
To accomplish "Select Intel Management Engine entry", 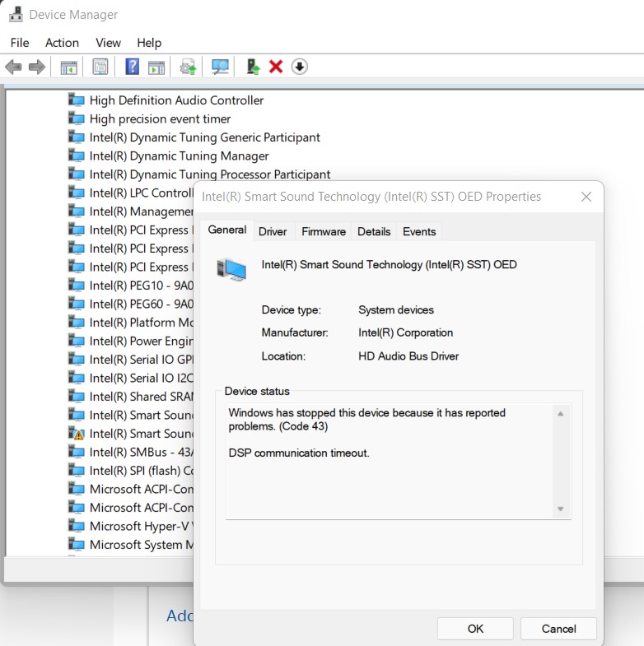I will point(142,211).
